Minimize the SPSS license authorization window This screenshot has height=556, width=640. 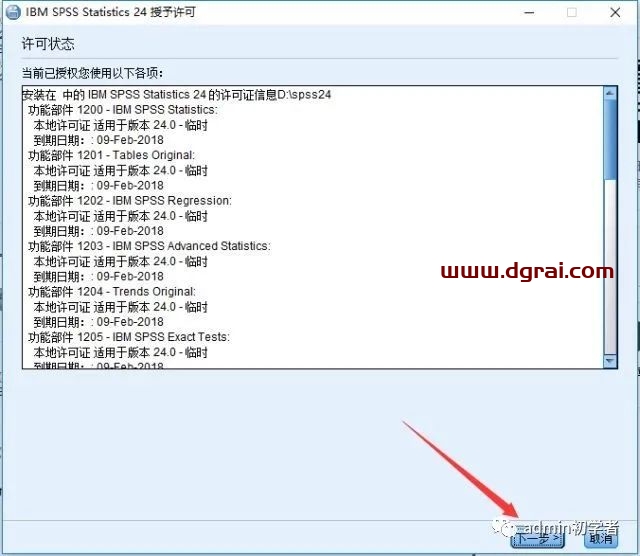coord(529,13)
